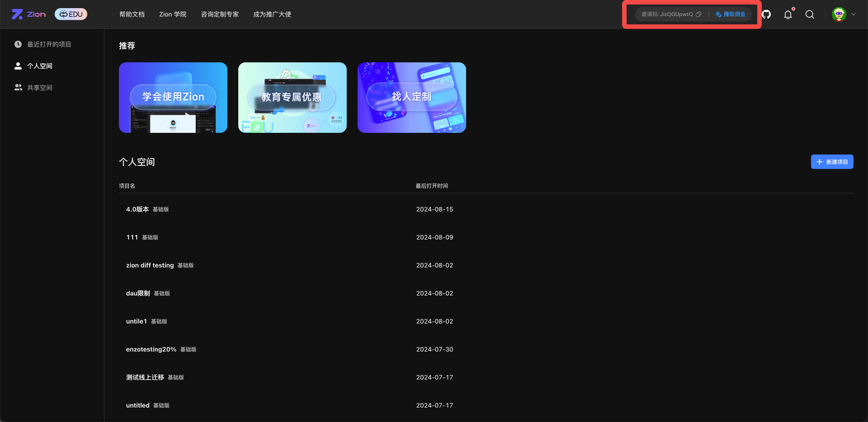Open the 学会使用Zion recommendation card
The width and height of the screenshot is (868, 422).
(x=173, y=98)
